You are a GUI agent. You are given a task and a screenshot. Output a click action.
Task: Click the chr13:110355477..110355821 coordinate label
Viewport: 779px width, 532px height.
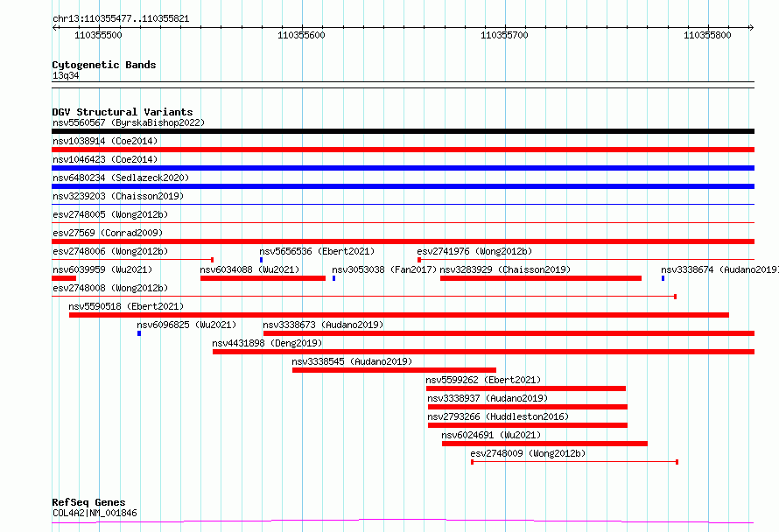coord(121,19)
